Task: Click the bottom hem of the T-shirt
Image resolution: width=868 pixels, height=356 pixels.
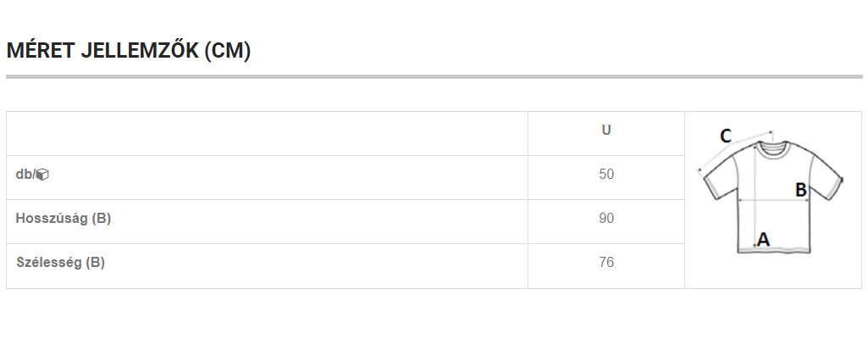Action: click(775, 249)
